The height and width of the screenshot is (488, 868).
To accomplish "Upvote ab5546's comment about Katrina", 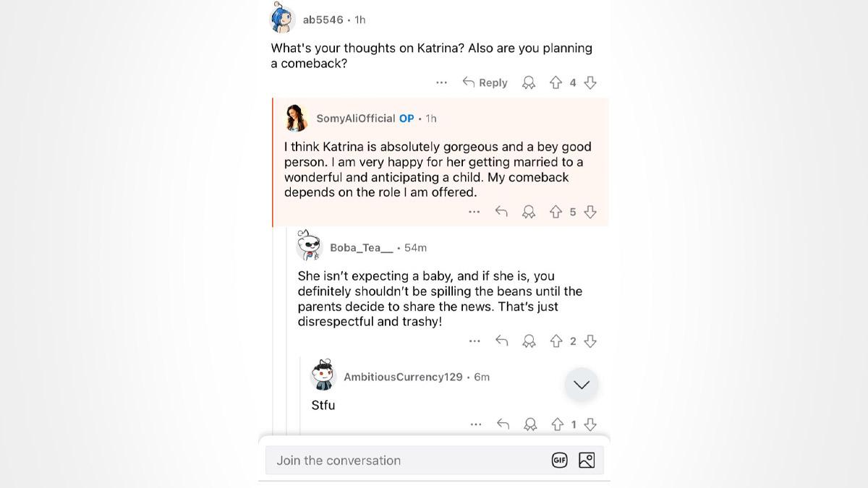I will tap(556, 83).
